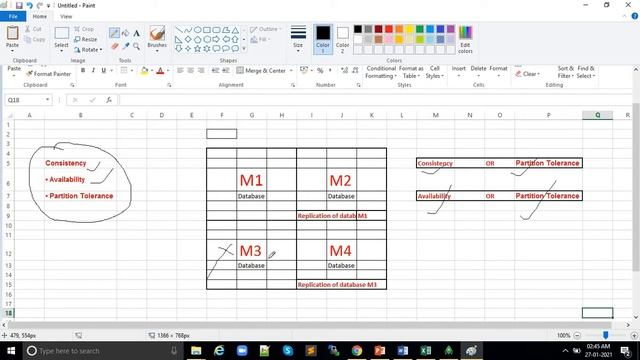The height and width of the screenshot is (360, 640).
Task: Open the shape Fill dropdown
Action: point(260,39)
